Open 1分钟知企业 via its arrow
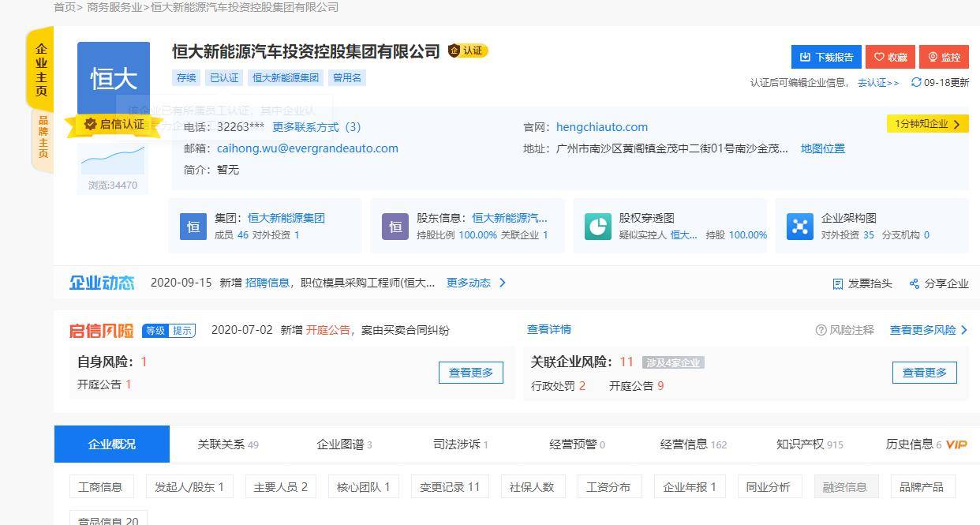The height and width of the screenshot is (525, 980). pyautogui.click(x=956, y=124)
